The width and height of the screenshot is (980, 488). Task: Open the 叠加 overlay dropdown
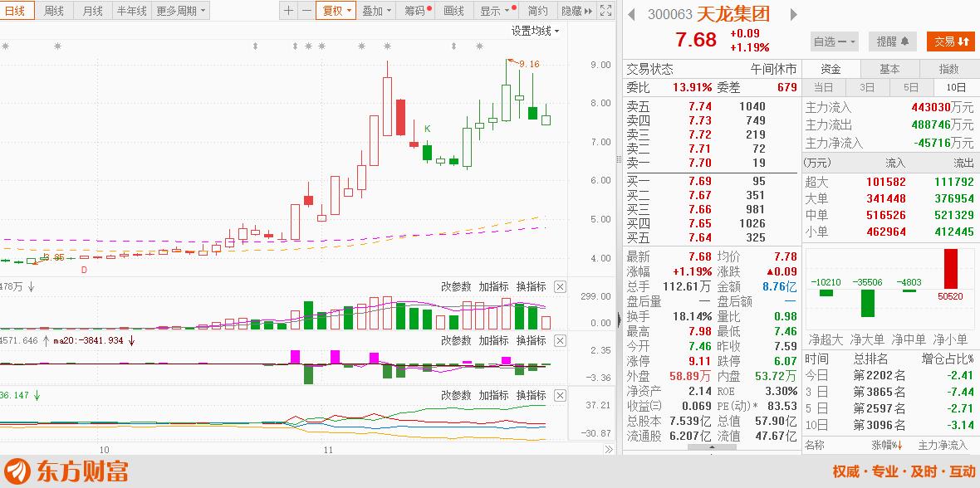377,11
